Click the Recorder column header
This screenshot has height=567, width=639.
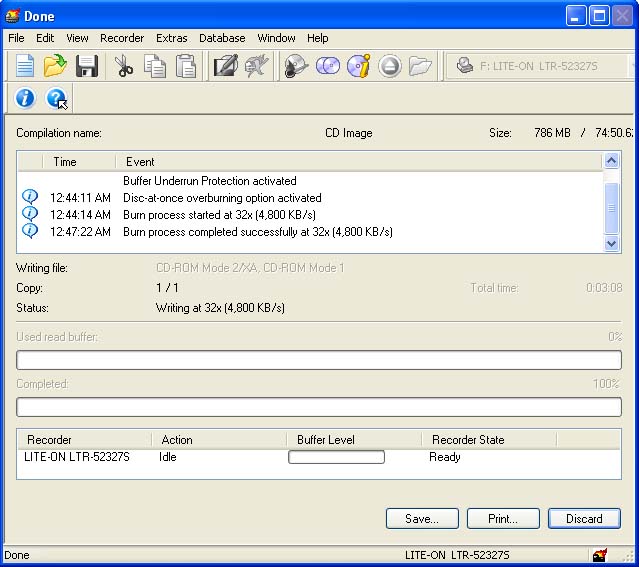click(x=84, y=440)
